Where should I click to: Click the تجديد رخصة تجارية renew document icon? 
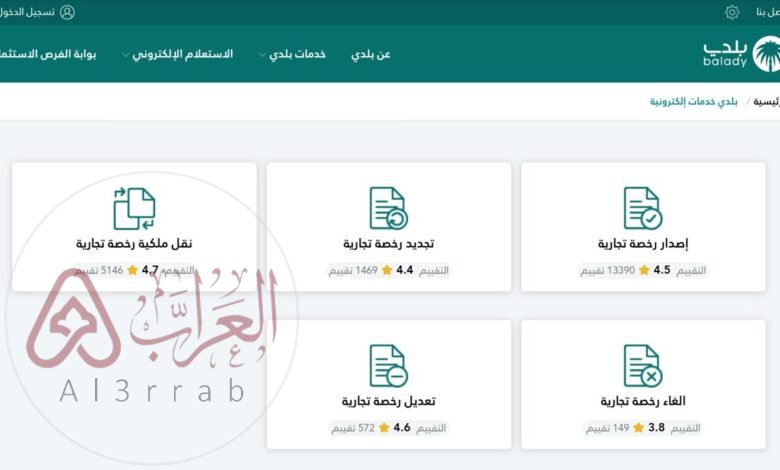point(389,208)
